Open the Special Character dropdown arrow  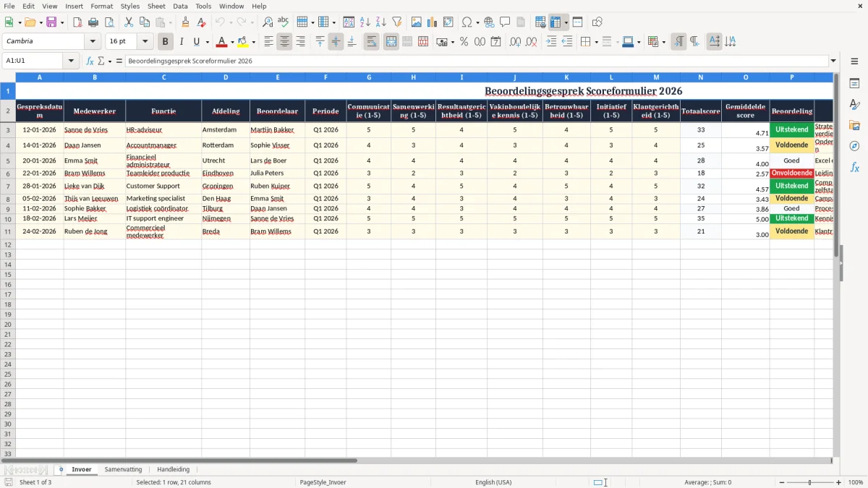pos(477,22)
